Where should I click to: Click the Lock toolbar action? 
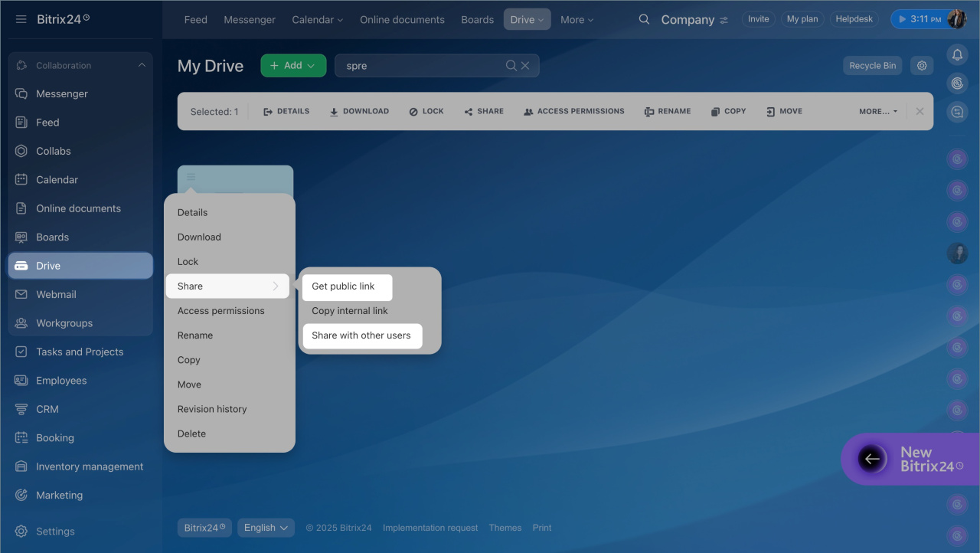[426, 111]
